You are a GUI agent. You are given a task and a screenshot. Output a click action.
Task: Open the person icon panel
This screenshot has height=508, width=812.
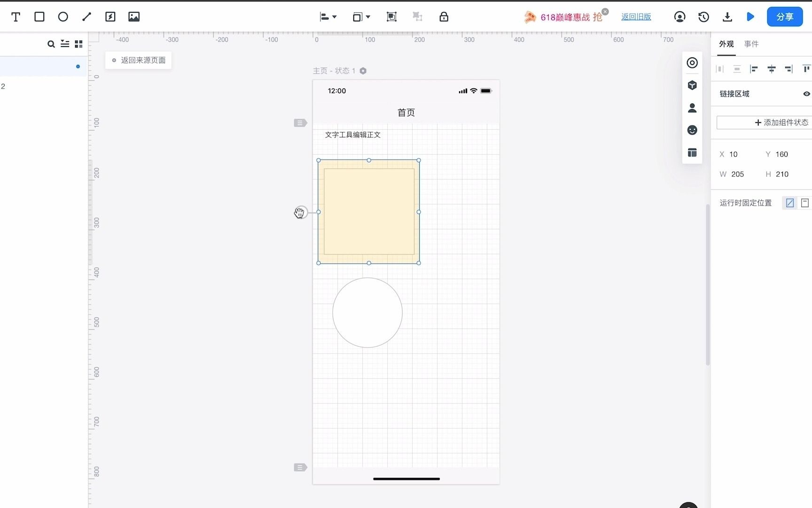click(692, 108)
